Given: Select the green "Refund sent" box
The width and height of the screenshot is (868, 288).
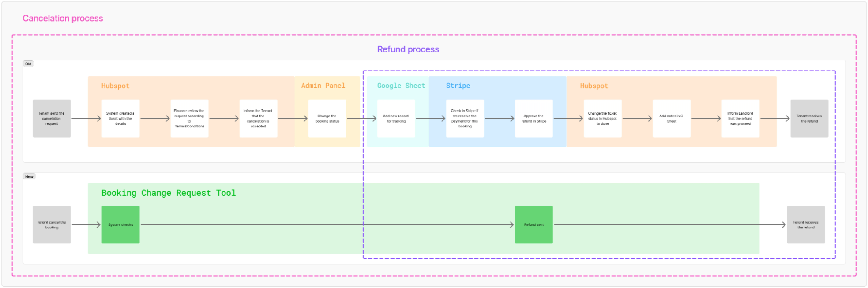Looking at the screenshot, I should 534,225.
